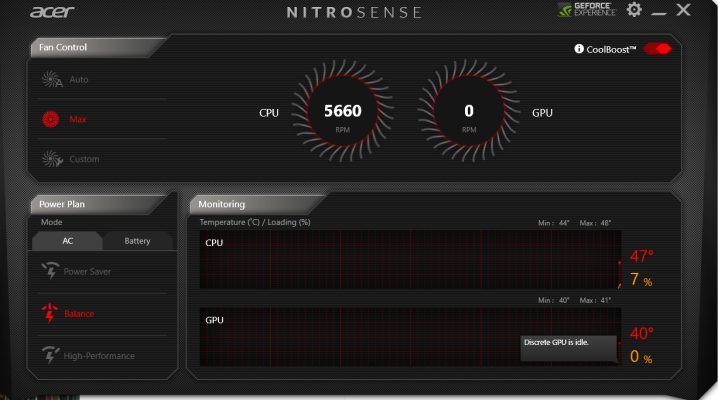Open the settings gear
Screen dimensions: 718x400
(x=634, y=10)
